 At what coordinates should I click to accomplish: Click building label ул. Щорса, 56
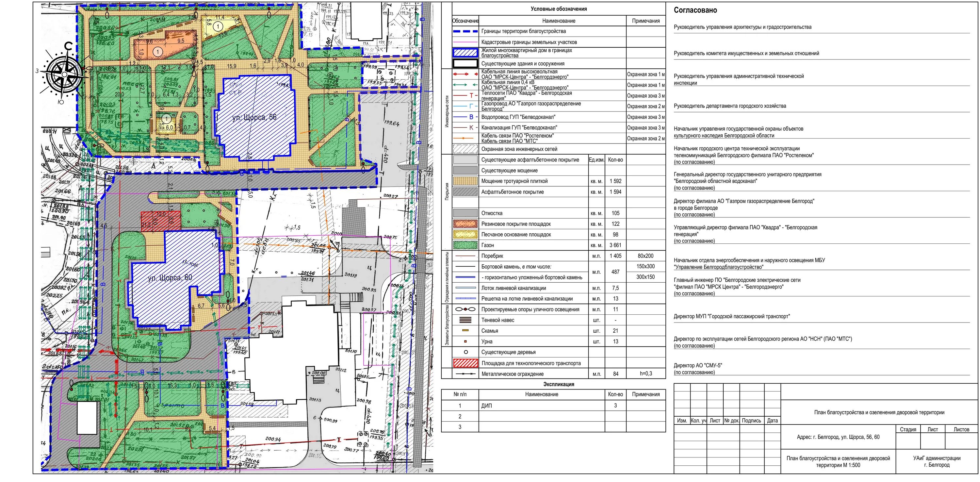tap(254, 117)
